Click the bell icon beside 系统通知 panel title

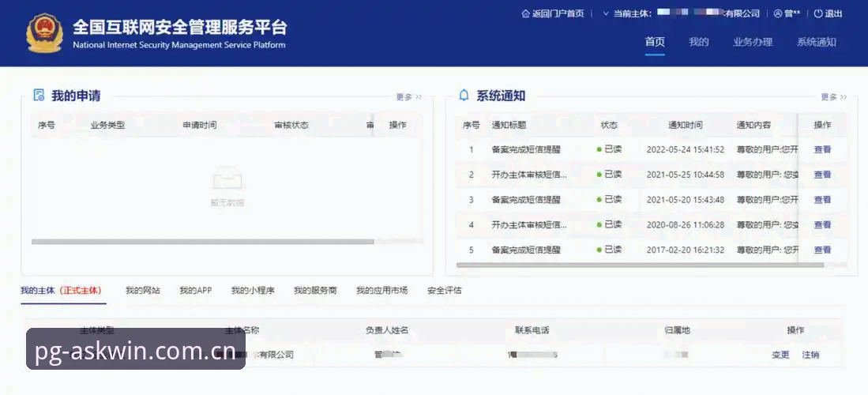[x=464, y=96]
